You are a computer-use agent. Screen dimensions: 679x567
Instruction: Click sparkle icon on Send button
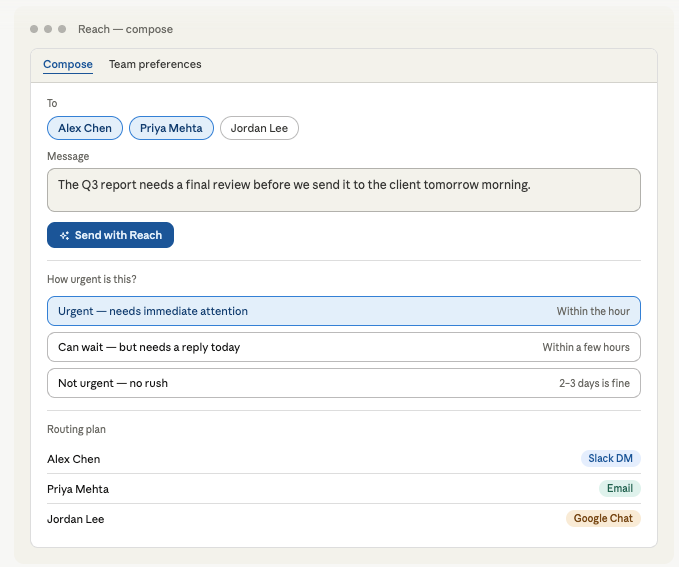[65, 235]
